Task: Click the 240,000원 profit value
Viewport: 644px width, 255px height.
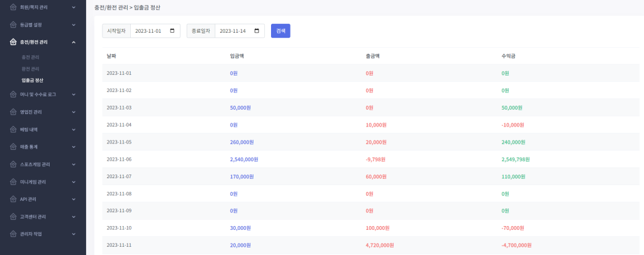Action: [513, 142]
